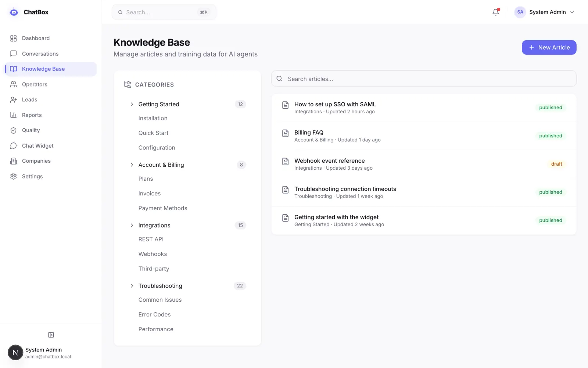Click magnifier icon in Search articles field
The image size is (588, 368).
[x=279, y=79]
